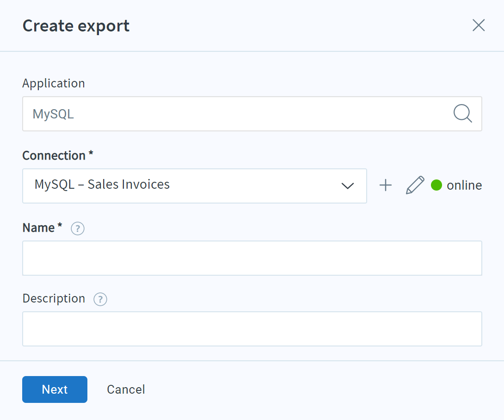Click the online label beside the green dot
Screen dimensions: 504x420
[464, 185]
